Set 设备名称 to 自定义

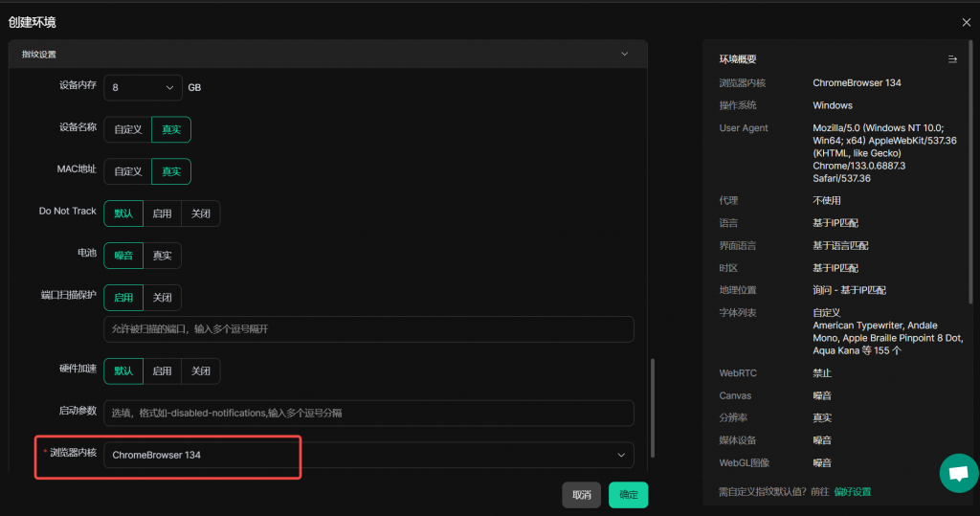127,129
